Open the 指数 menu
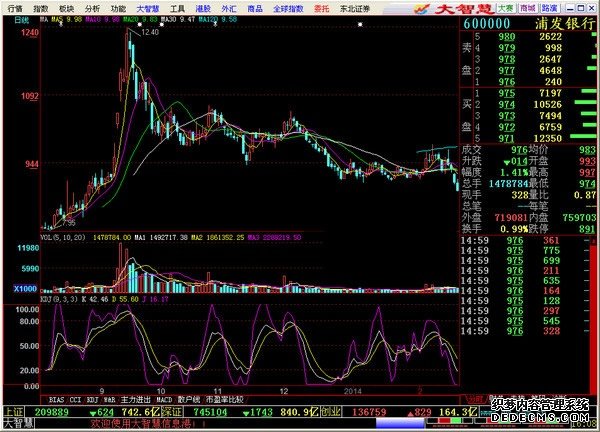The image size is (600, 432). pyautogui.click(x=41, y=8)
